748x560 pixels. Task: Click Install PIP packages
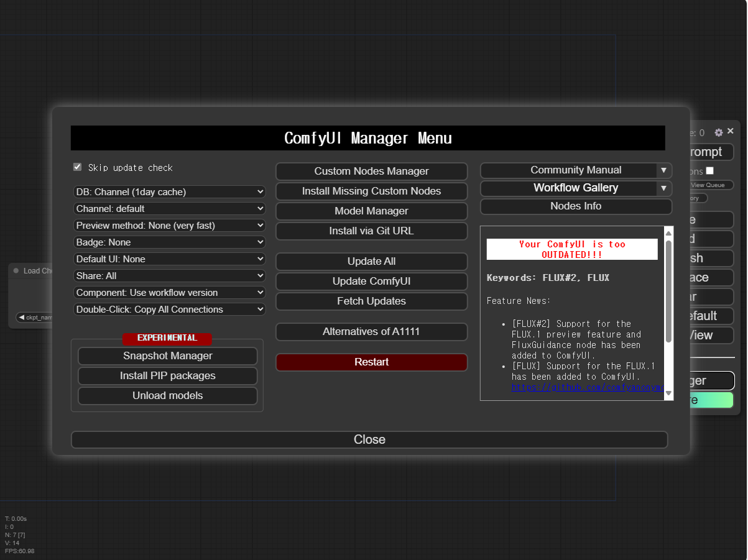167,376
